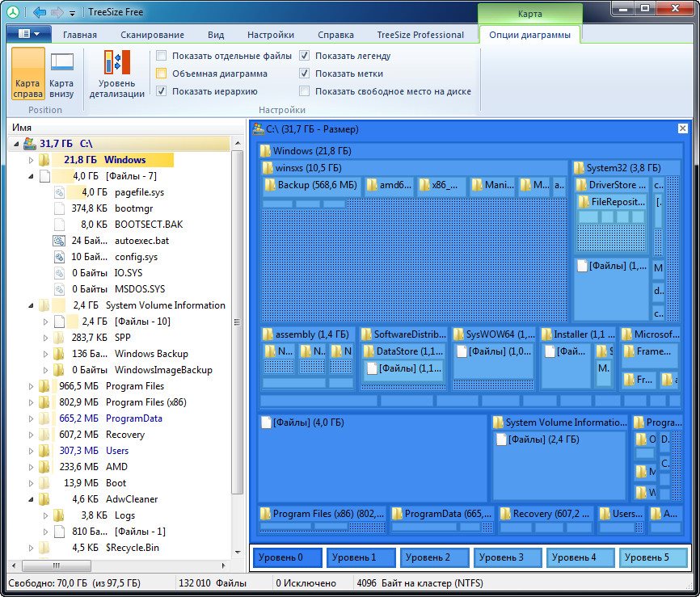
Task: Uncheck the Показать легенду checkbox
Action: pos(304,56)
